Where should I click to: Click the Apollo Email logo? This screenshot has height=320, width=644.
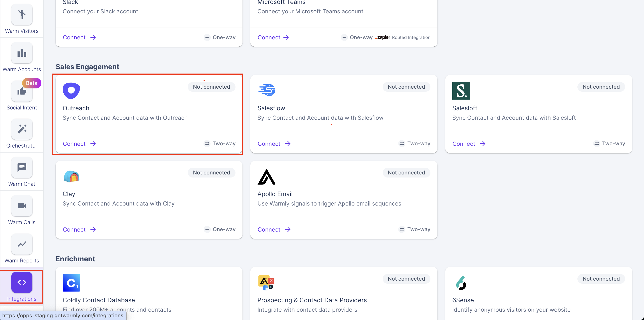pyautogui.click(x=266, y=177)
